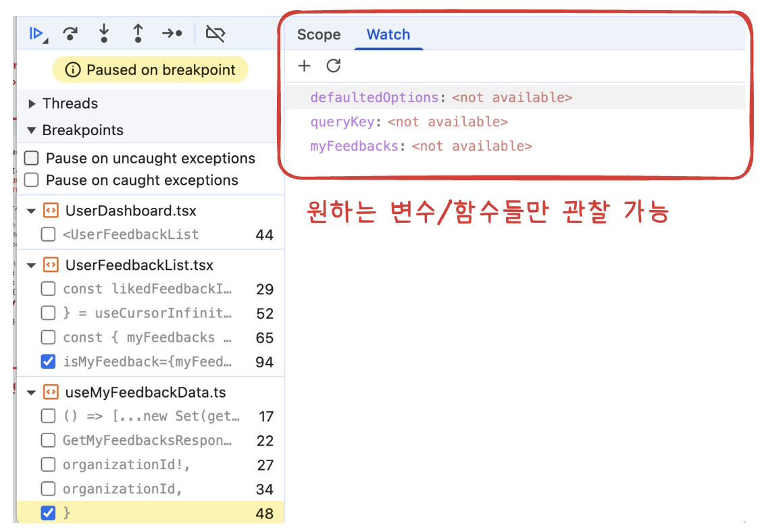This screenshot has width=766, height=532.
Task: Uncheck the breakpoint at line 48
Action: [48, 513]
